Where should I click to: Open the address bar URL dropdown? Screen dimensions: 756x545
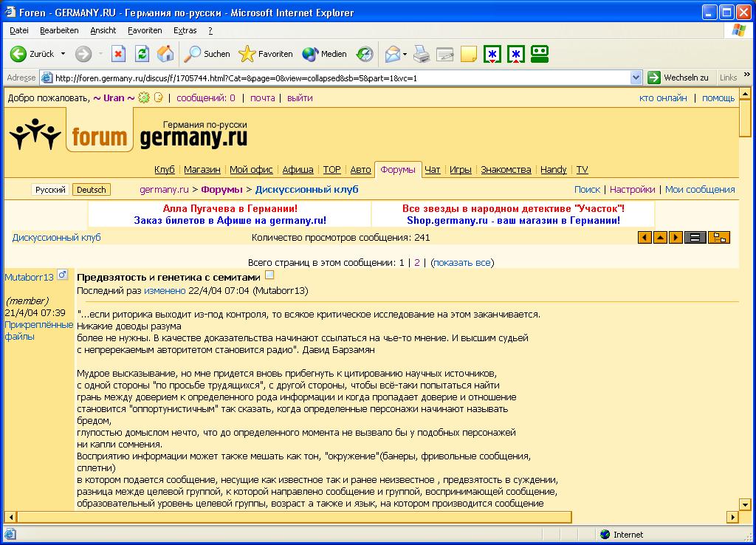636,78
